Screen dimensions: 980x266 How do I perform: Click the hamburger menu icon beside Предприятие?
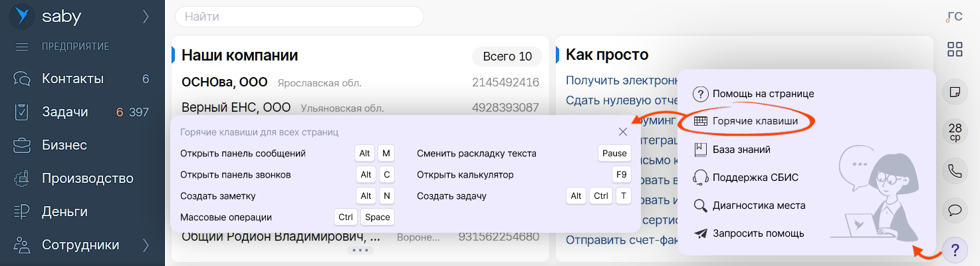click(x=21, y=47)
